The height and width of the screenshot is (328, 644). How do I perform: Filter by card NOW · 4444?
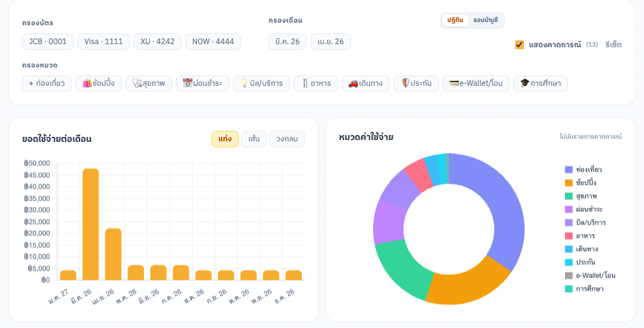coord(213,42)
